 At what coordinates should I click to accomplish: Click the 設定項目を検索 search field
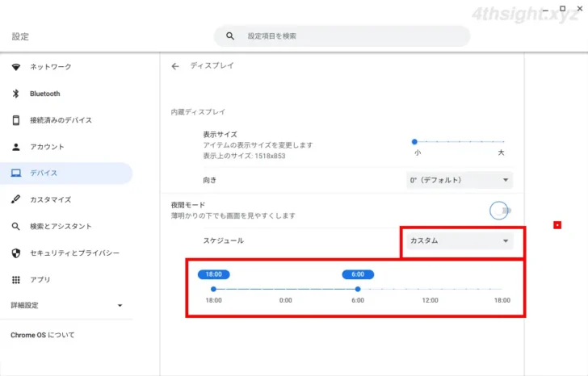pos(342,36)
